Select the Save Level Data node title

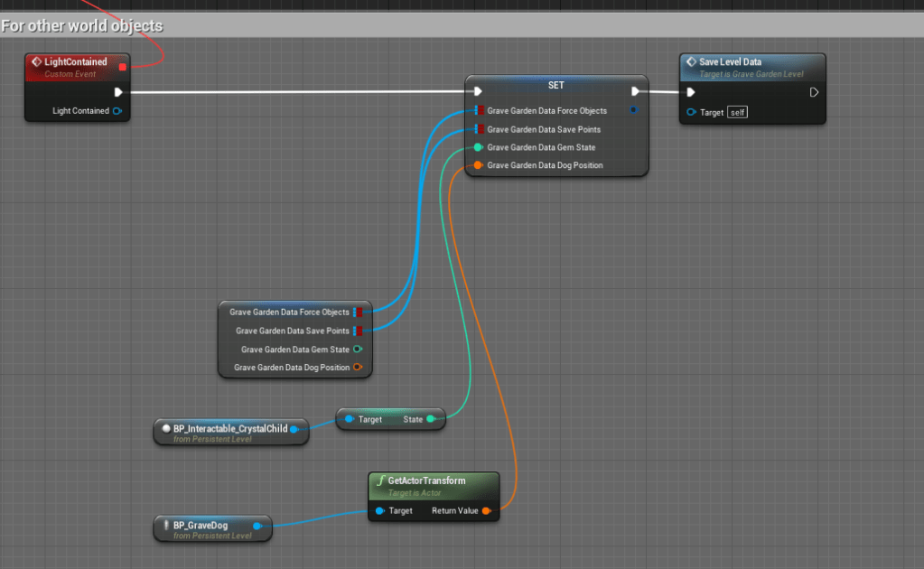[x=730, y=62]
